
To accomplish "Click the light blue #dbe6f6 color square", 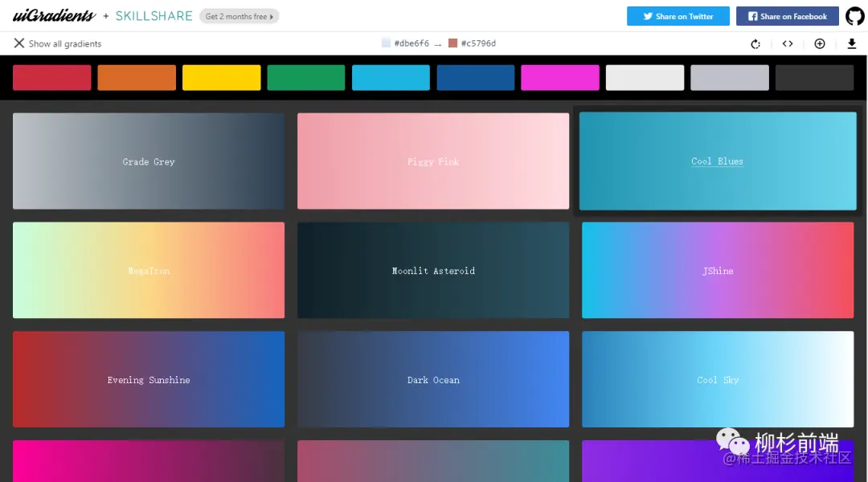I will 386,43.
